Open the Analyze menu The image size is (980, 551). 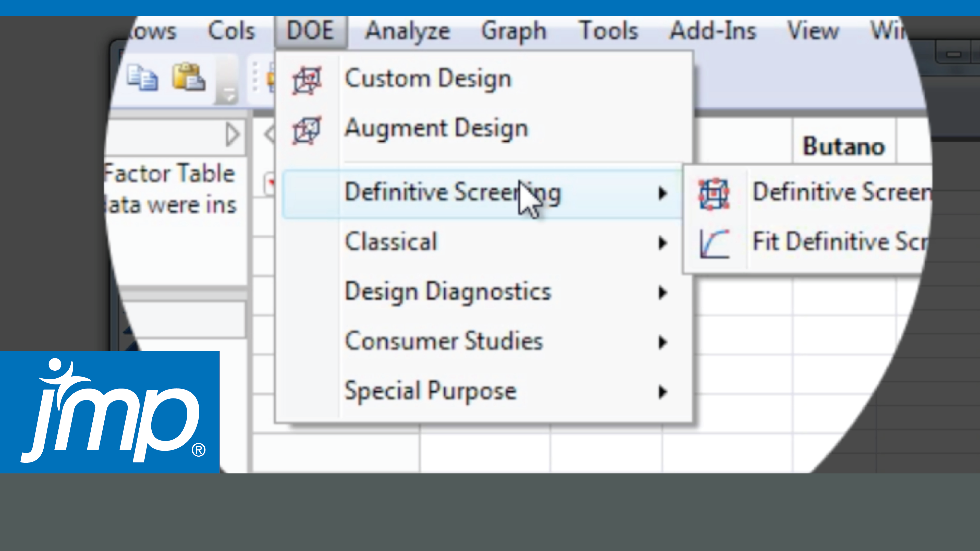[x=407, y=30]
